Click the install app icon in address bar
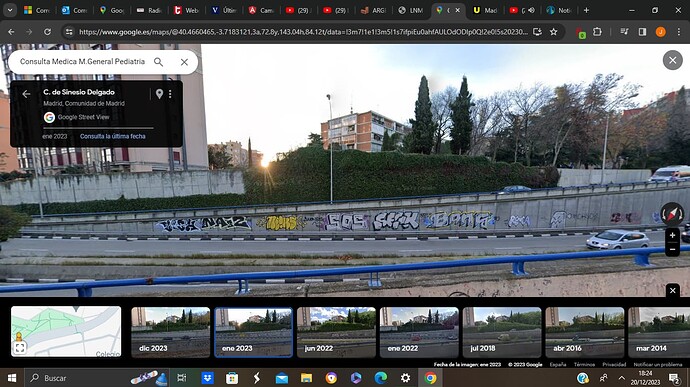Viewport: 690px width, 387px height. tap(537, 32)
